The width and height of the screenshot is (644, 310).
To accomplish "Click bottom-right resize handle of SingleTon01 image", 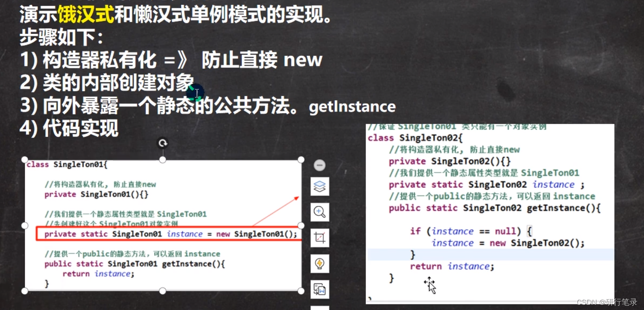I will (x=301, y=291).
